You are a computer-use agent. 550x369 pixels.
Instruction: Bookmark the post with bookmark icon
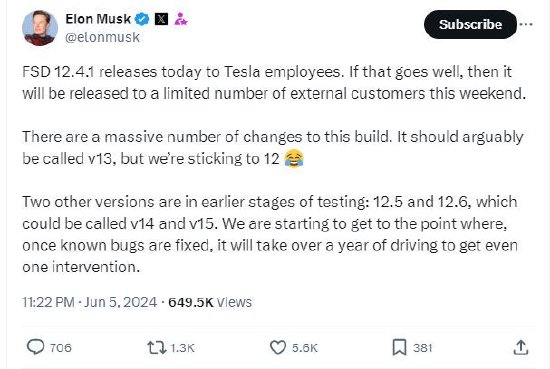[399, 347]
